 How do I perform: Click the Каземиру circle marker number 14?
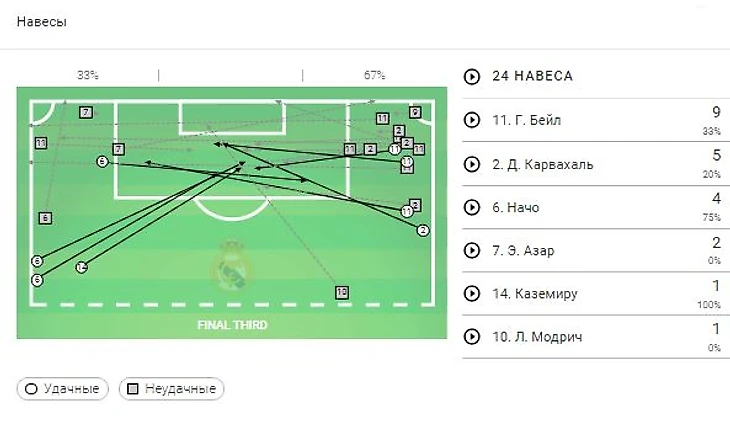point(81,267)
